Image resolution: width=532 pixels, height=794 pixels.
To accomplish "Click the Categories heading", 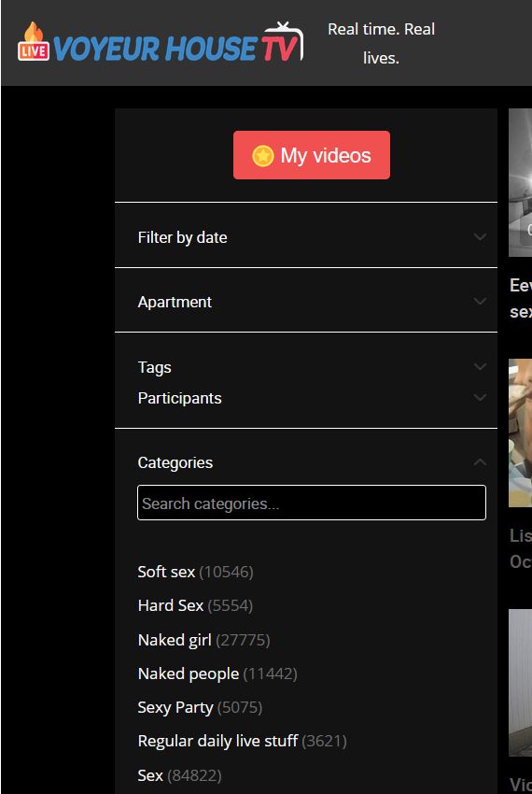I will (175, 462).
